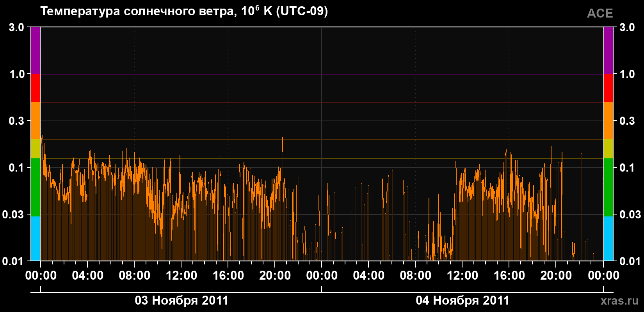Image resolution: width=644 pixels, height=312 pixels.
Task: Click the "08:00" time label for 04 Ноября
Action: pos(416,276)
